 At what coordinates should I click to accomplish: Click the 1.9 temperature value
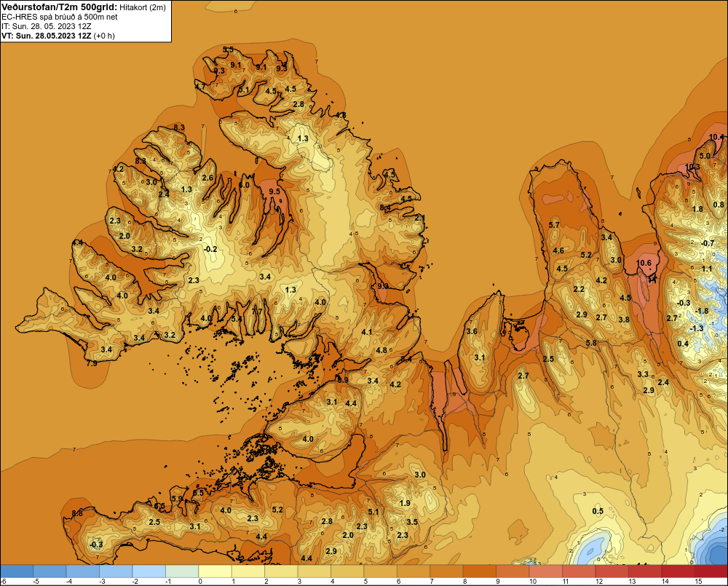tap(404, 503)
